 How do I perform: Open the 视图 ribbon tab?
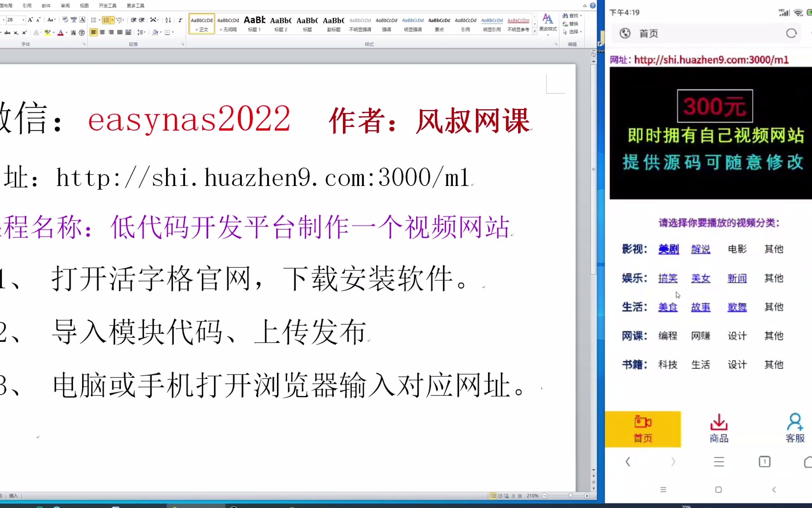84,6
